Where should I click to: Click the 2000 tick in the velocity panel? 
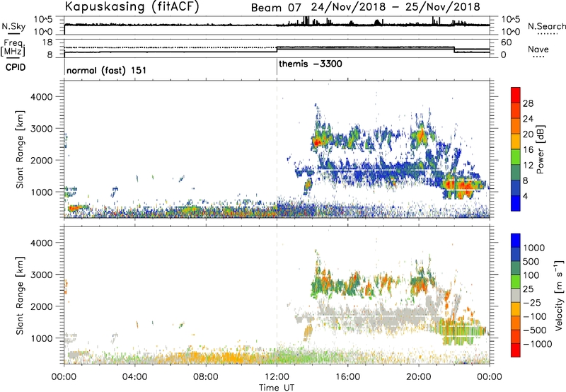click(41, 306)
